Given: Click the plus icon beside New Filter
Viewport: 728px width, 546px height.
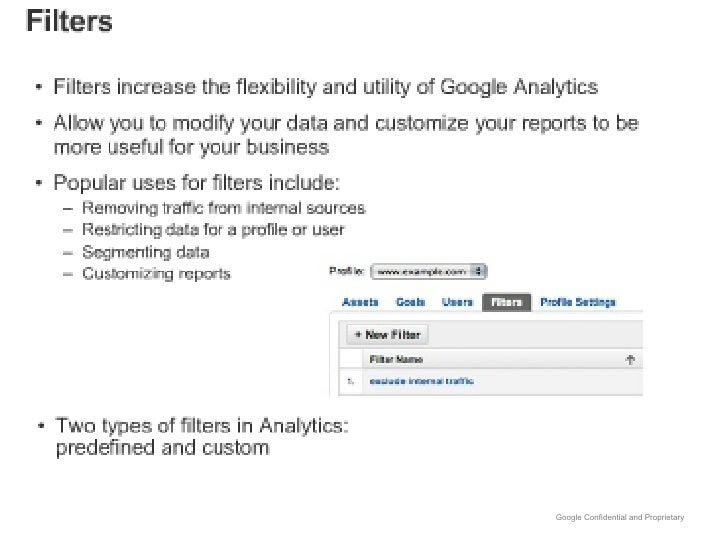Looking at the screenshot, I should click(358, 334).
